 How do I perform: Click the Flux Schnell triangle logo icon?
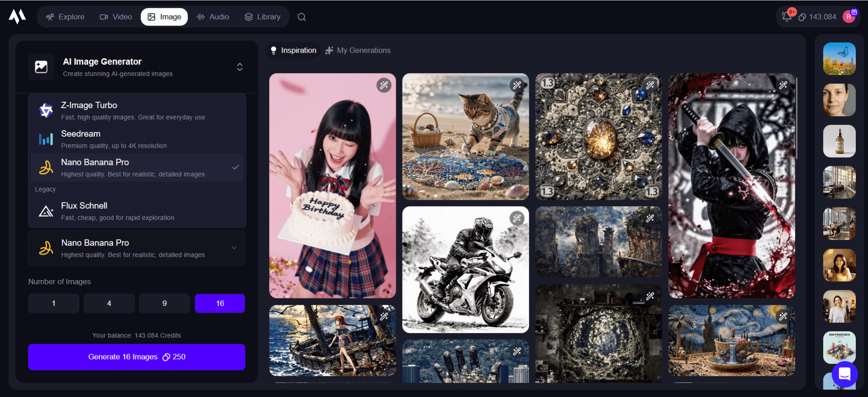click(x=46, y=211)
